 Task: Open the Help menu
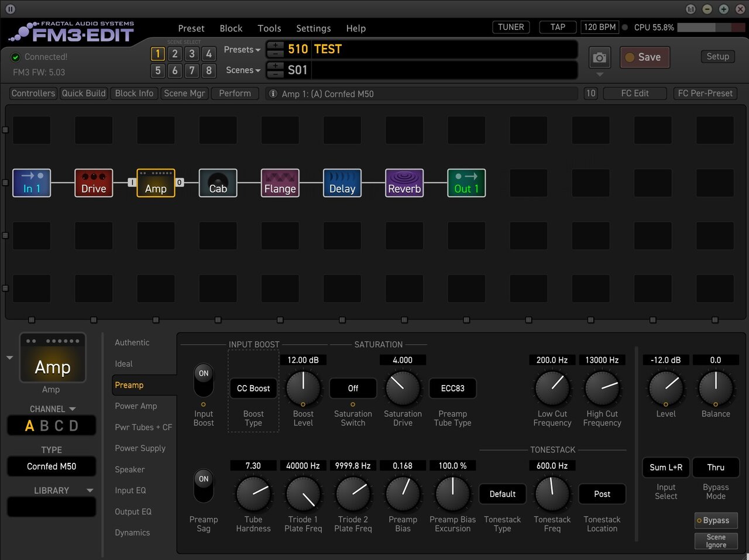click(x=356, y=28)
